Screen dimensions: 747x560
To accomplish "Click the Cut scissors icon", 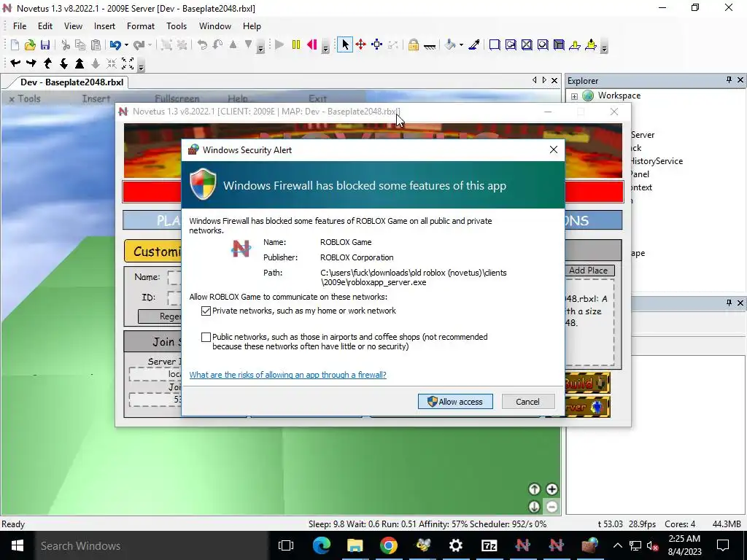I will click(x=66, y=44).
